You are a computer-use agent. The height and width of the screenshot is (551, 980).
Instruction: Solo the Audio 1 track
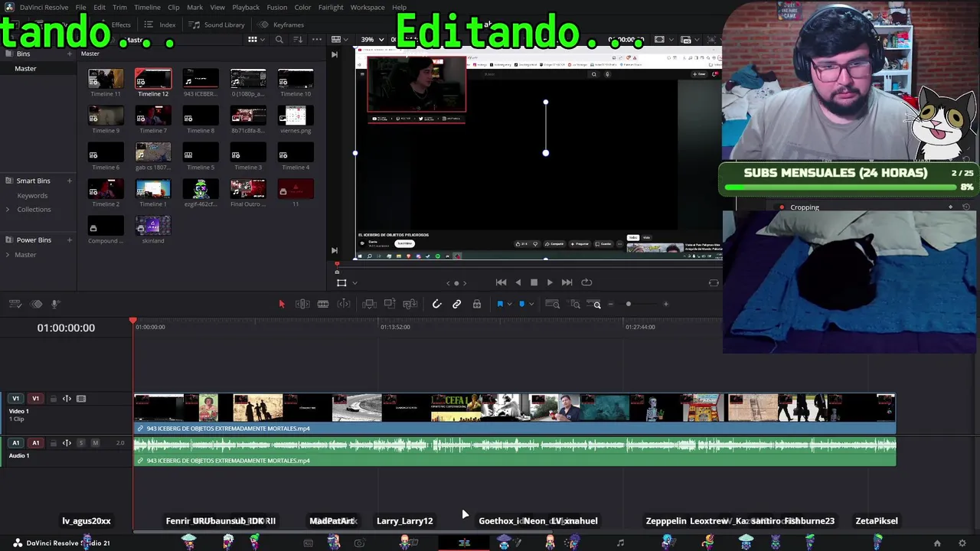81,443
